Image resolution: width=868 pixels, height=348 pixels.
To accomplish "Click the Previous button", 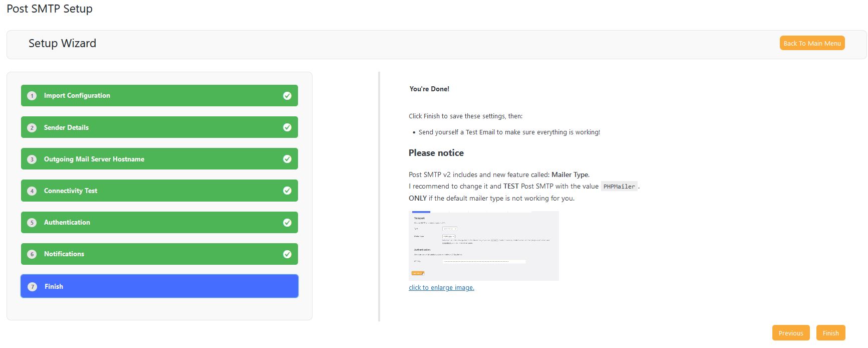I will click(790, 333).
